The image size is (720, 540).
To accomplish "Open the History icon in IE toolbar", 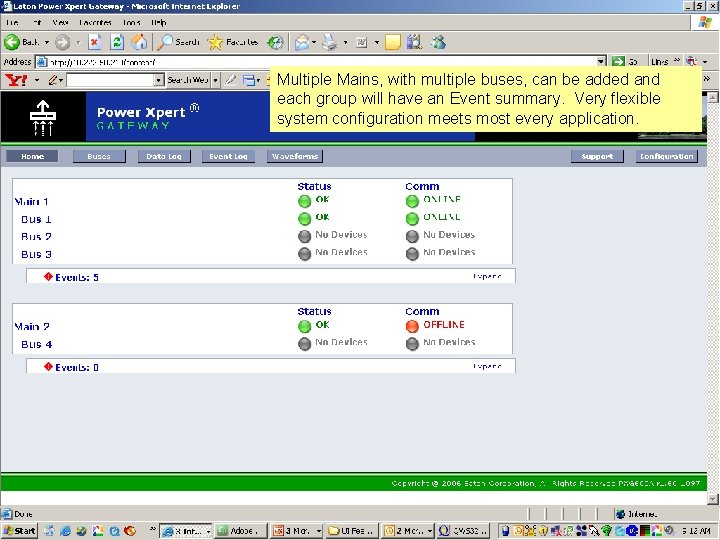I will pos(275,42).
